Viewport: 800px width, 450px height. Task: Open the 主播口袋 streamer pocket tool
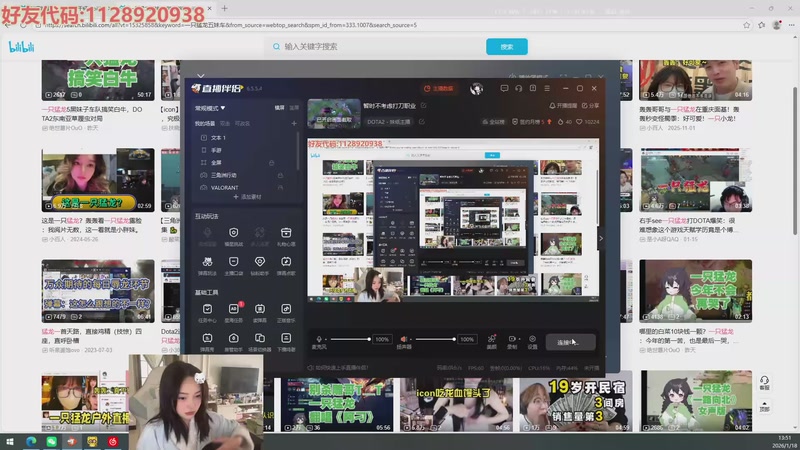click(233, 266)
